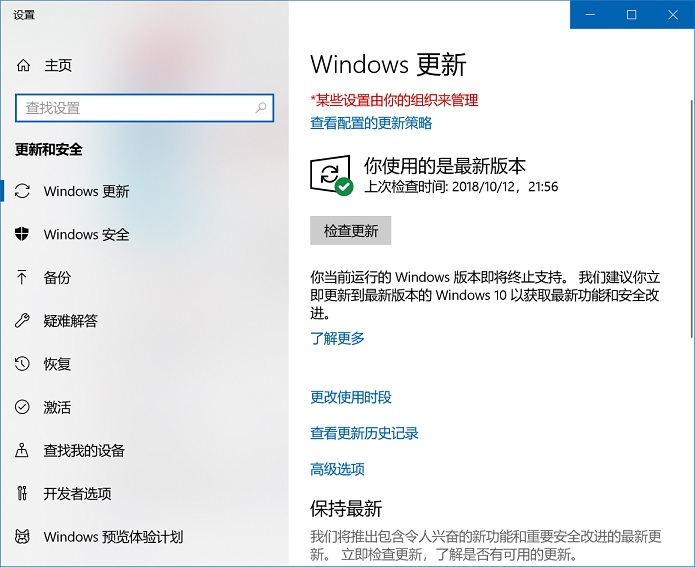Viewport: 695px width, 567px height.
Task: Click the 疑难解答 wrench icon
Action: coord(22,320)
